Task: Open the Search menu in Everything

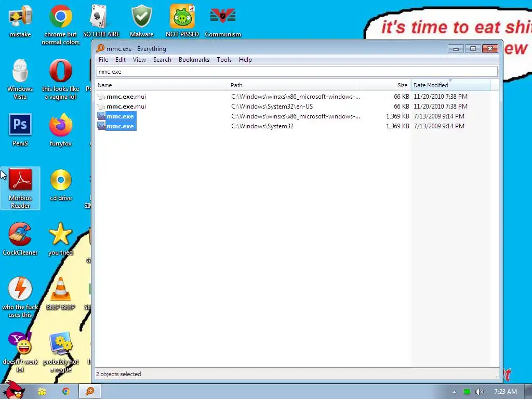Action: click(x=162, y=60)
